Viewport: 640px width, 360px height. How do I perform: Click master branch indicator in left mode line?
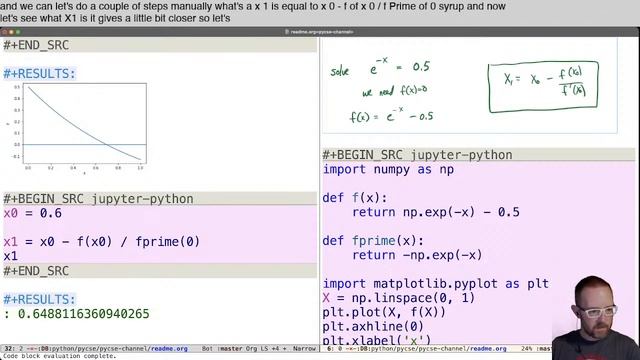point(231,349)
